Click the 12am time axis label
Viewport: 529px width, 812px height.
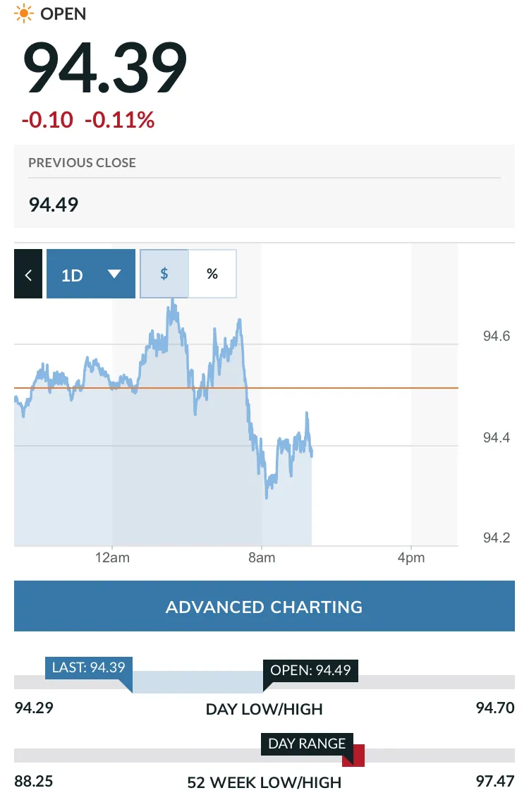[112, 558]
